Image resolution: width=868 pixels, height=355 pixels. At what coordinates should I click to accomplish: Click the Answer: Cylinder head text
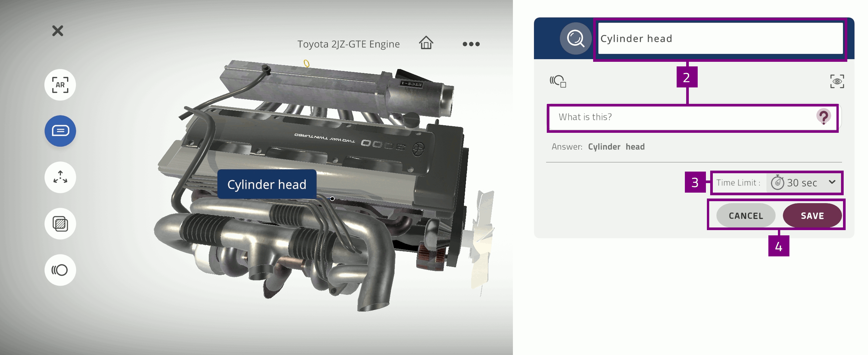pyautogui.click(x=598, y=147)
